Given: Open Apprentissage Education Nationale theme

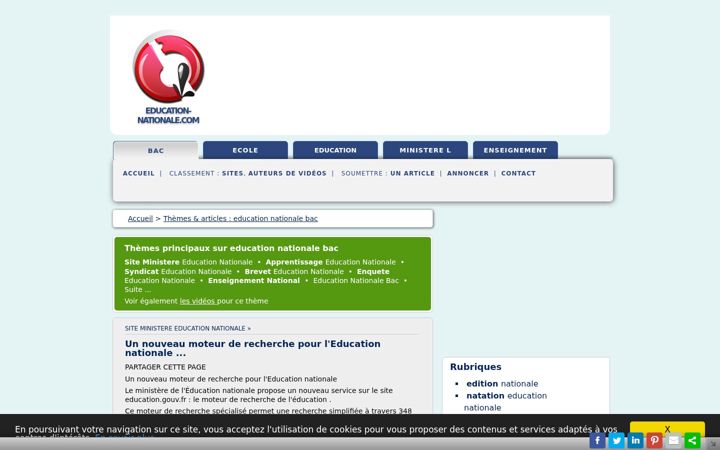Looking at the screenshot, I should click(330, 262).
